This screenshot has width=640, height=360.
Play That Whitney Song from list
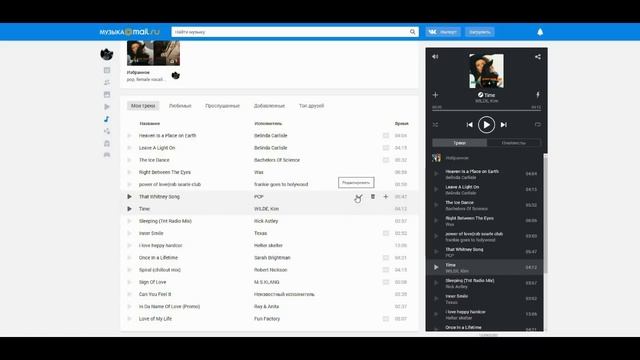[x=129, y=197]
